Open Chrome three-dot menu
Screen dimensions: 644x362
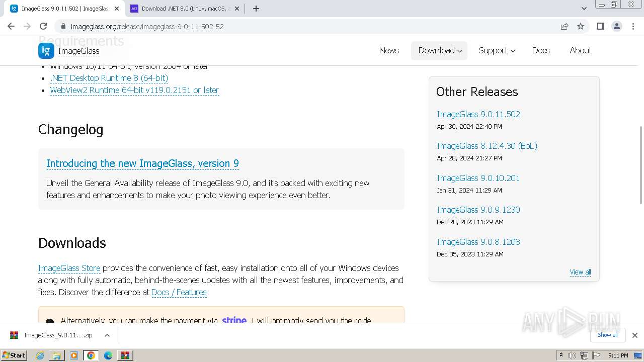point(633,26)
